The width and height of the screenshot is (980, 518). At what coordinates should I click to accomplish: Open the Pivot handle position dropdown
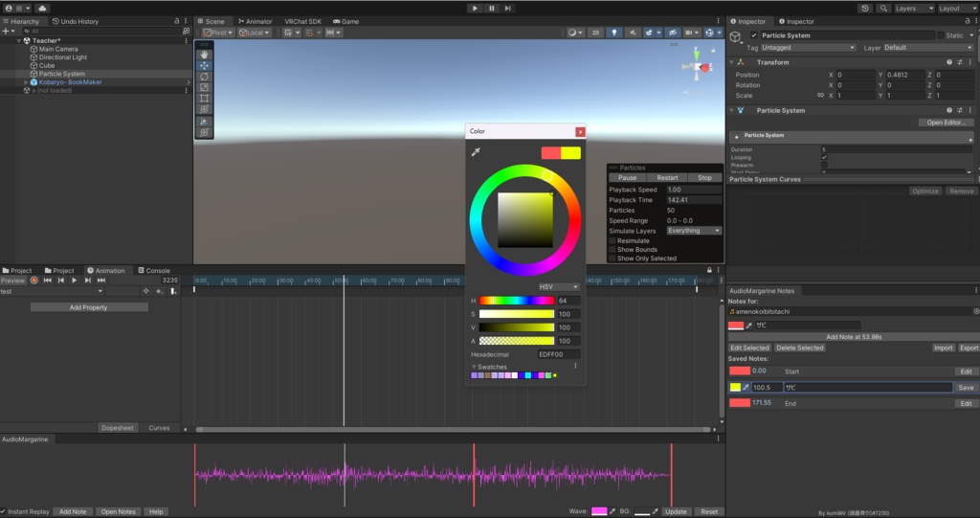coord(218,33)
